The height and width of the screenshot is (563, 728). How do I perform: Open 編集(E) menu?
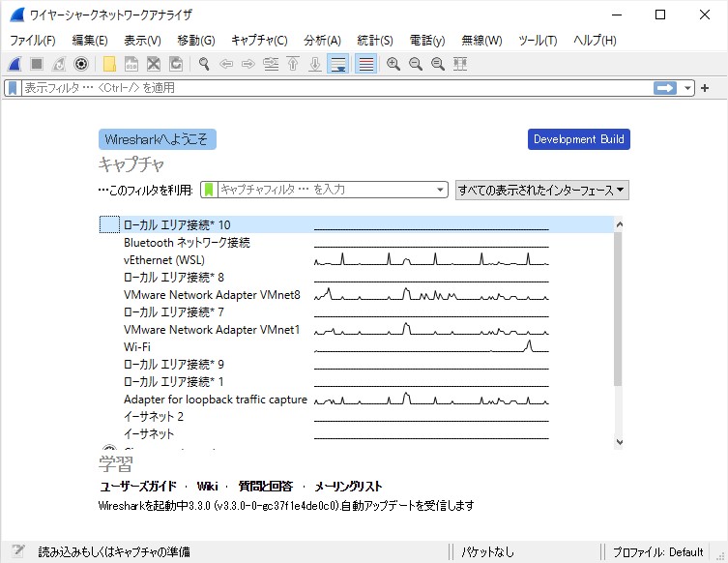pyautogui.click(x=90, y=41)
